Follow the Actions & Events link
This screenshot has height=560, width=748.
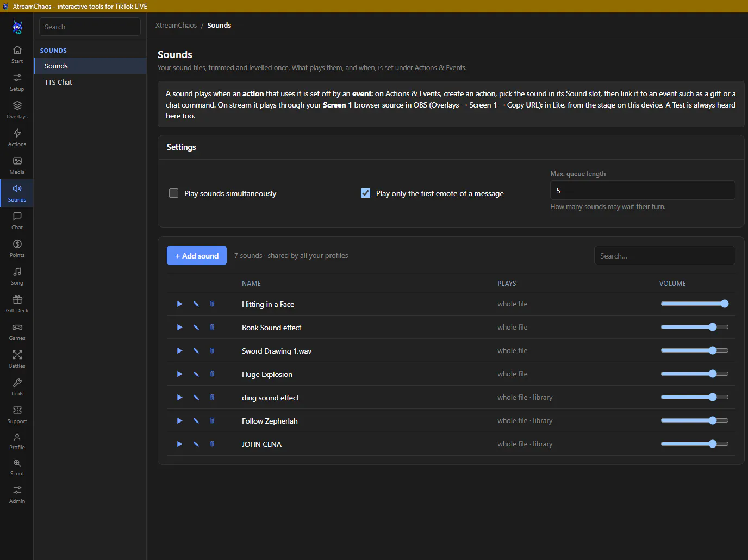tap(413, 93)
